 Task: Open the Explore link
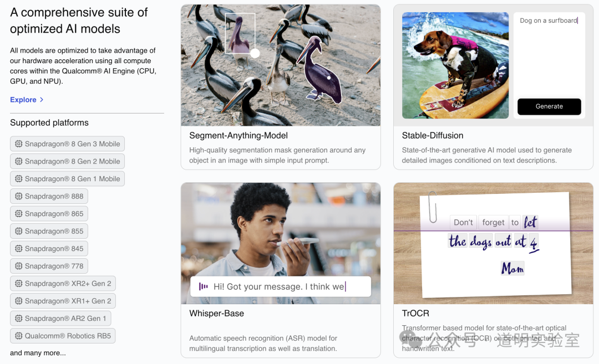point(23,100)
